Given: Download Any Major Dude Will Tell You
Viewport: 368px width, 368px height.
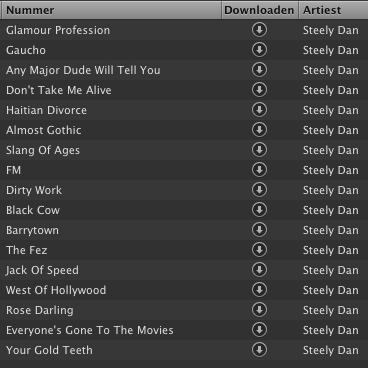Looking at the screenshot, I should pos(259,70).
